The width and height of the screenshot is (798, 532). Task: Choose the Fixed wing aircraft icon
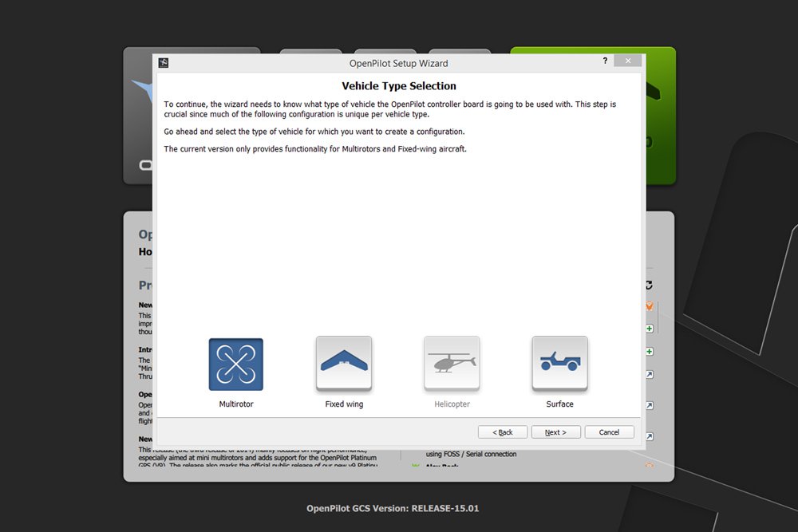pyautogui.click(x=344, y=365)
